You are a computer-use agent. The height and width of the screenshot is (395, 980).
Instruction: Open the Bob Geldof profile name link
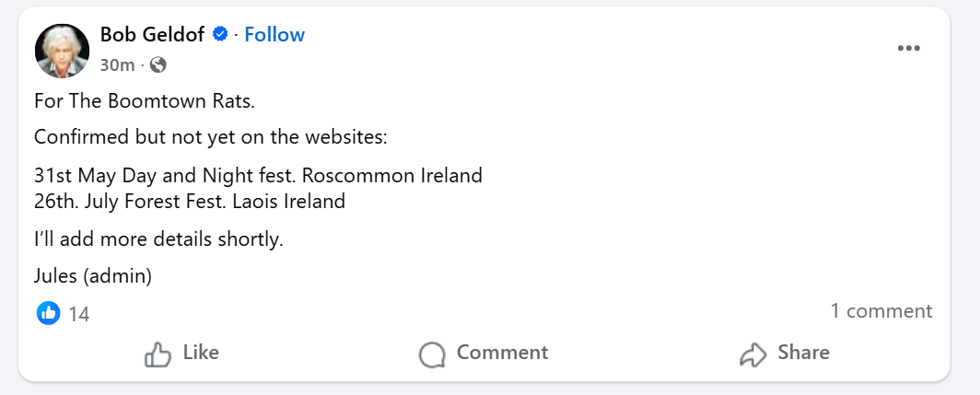click(x=151, y=35)
